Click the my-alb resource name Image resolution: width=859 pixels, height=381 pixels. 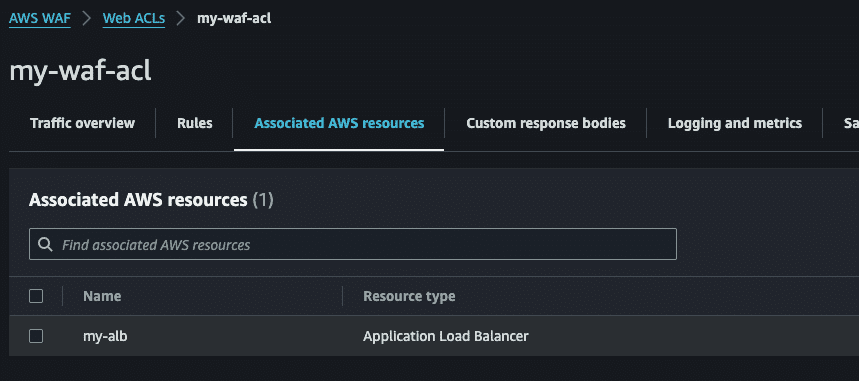pyautogui.click(x=105, y=336)
